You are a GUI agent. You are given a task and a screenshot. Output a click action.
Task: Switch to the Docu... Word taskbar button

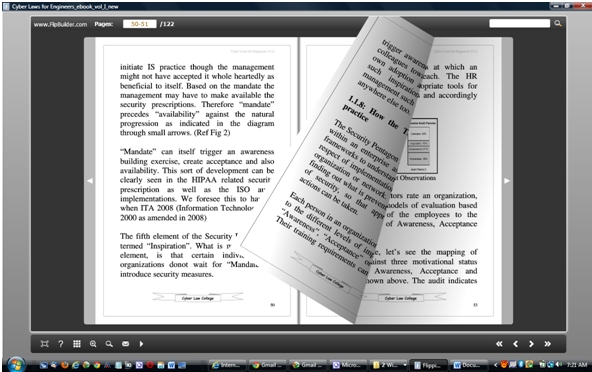tap(468, 365)
